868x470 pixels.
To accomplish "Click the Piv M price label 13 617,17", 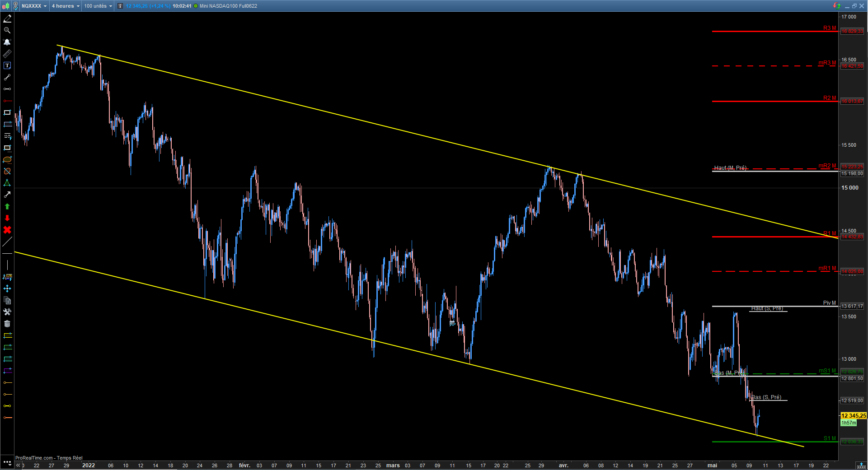I will click(x=852, y=306).
